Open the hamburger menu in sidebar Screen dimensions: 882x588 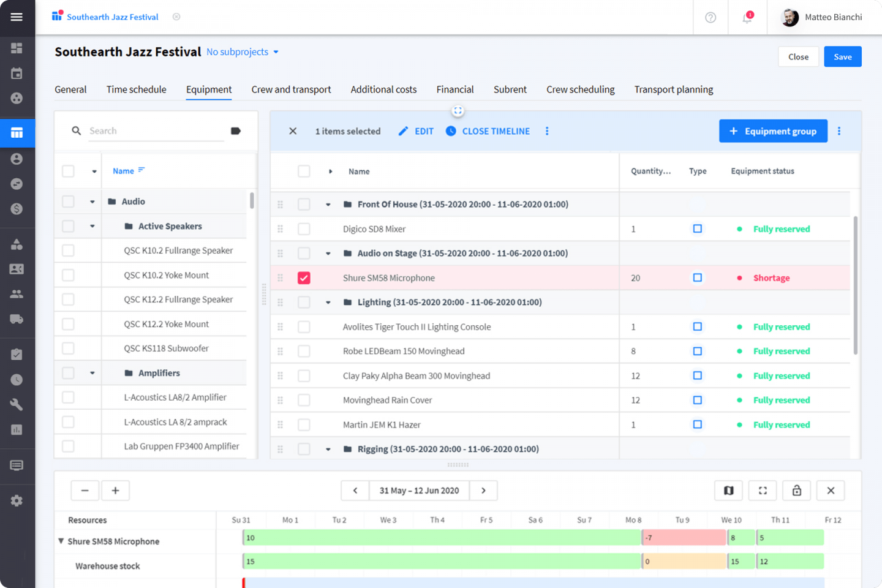coord(17,17)
